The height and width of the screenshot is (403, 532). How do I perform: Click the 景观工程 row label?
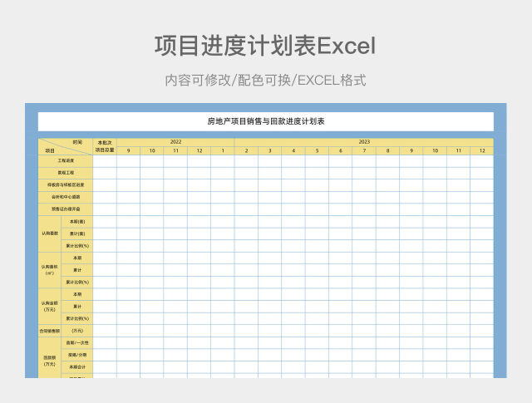pos(66,173)
